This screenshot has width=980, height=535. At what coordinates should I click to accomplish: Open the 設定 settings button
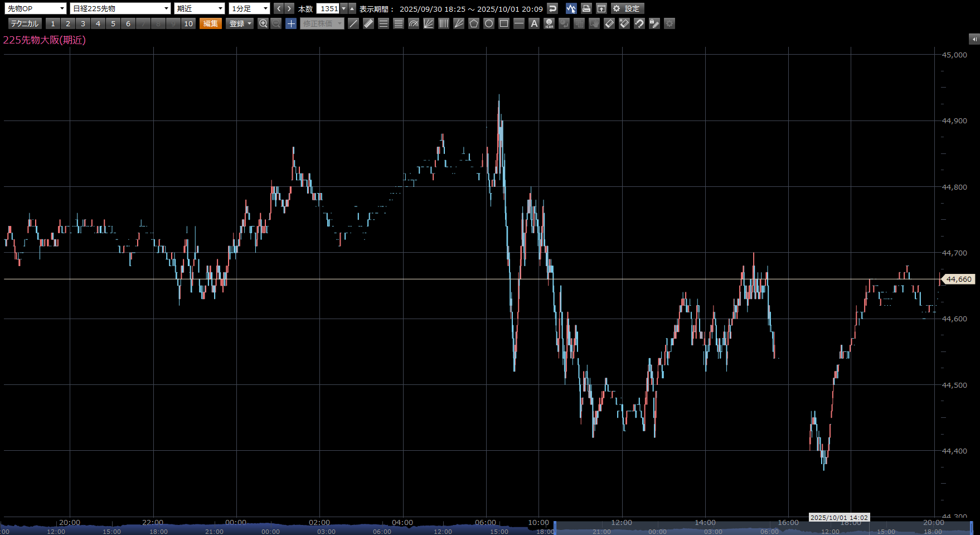point(627,8)
